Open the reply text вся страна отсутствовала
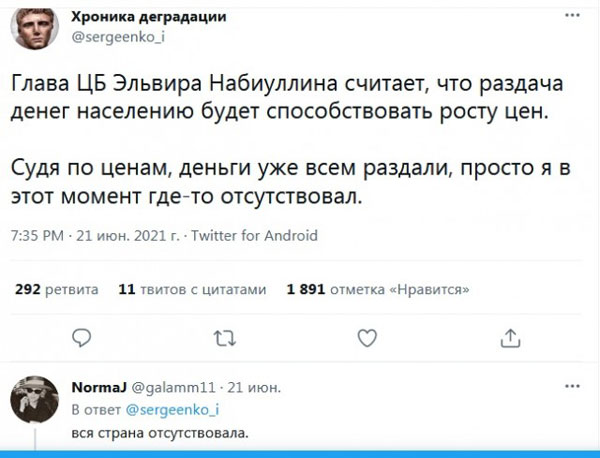 pos(160,432)
